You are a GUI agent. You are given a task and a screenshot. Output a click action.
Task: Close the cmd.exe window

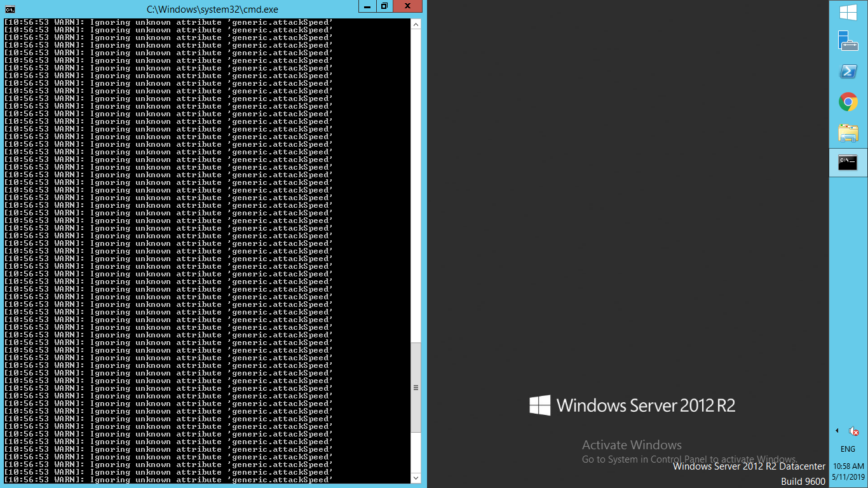coord(407,6)
